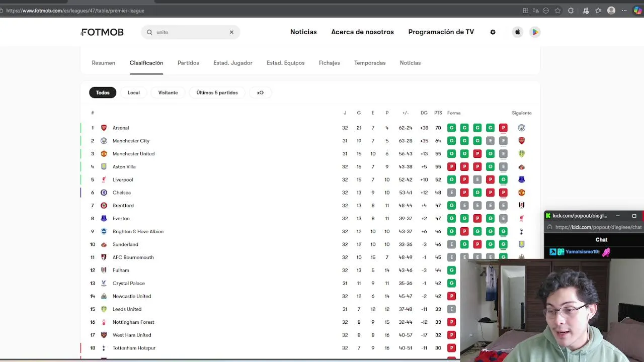This screenshot has width=644, height=362.
Task: Open the browser profile avatar
Action: pos(611,11)
